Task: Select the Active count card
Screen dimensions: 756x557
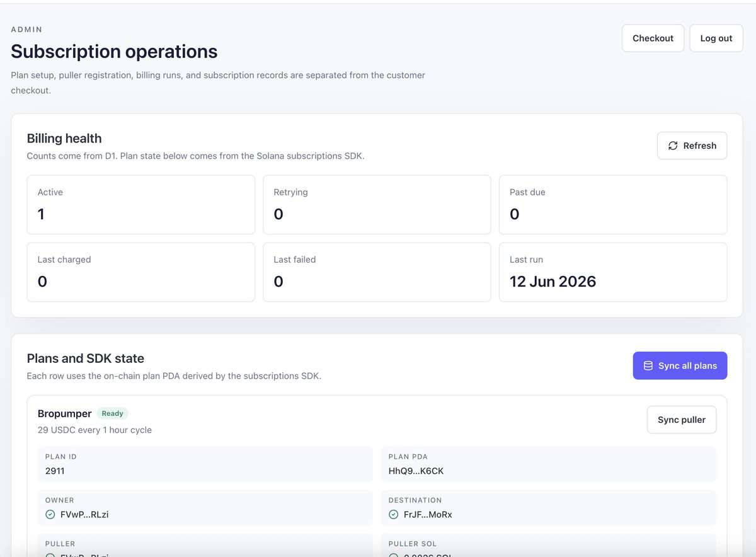Action: (x=141, y=205)
